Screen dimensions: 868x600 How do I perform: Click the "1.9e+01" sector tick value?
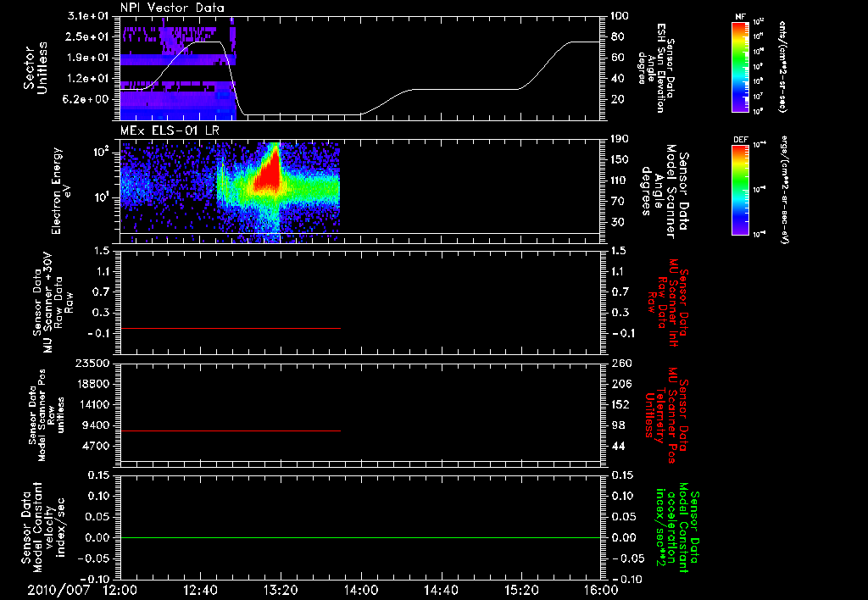(x=88, y=58)
